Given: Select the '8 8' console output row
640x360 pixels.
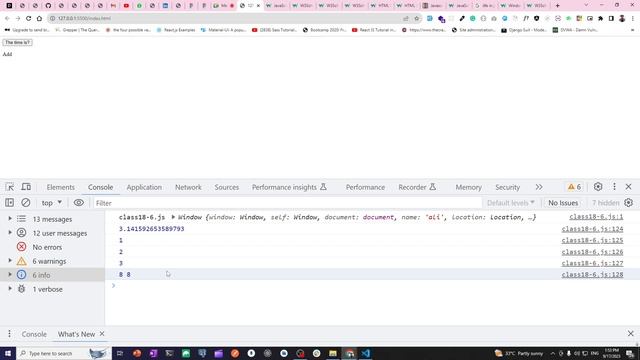Looking at the screenshot, I should point(372,274).
